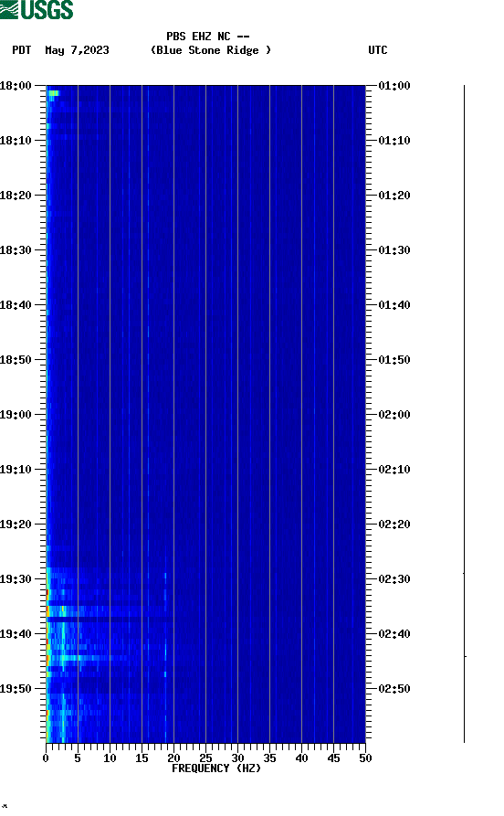Click the station title 'PBS EHZ NC --'
The image size is (504, 816).
tap(208, 37)
